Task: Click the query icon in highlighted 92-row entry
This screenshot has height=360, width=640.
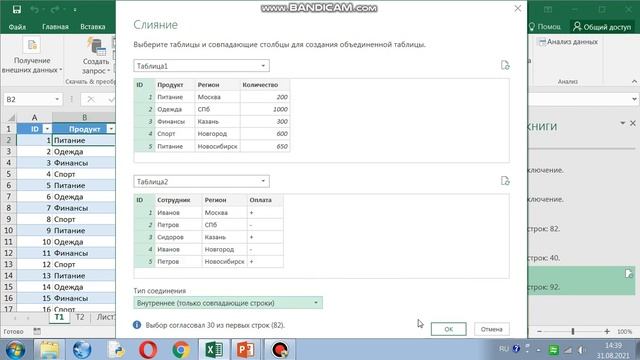Action: click(629, 273)
